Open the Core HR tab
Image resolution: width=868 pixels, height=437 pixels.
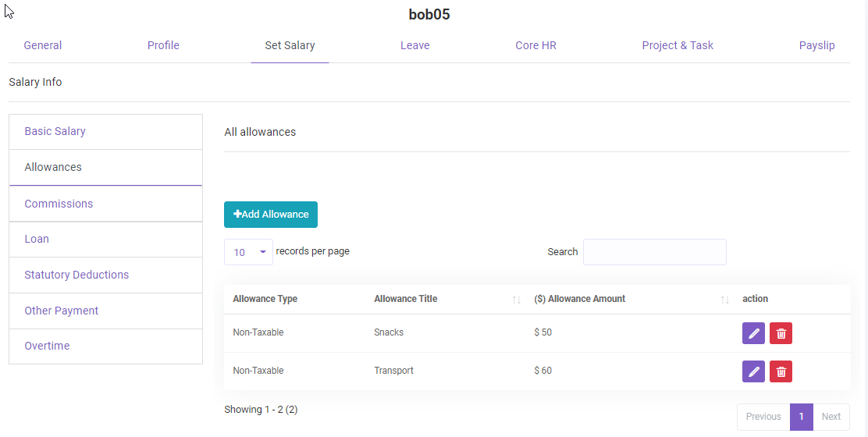tap(535, 45)
